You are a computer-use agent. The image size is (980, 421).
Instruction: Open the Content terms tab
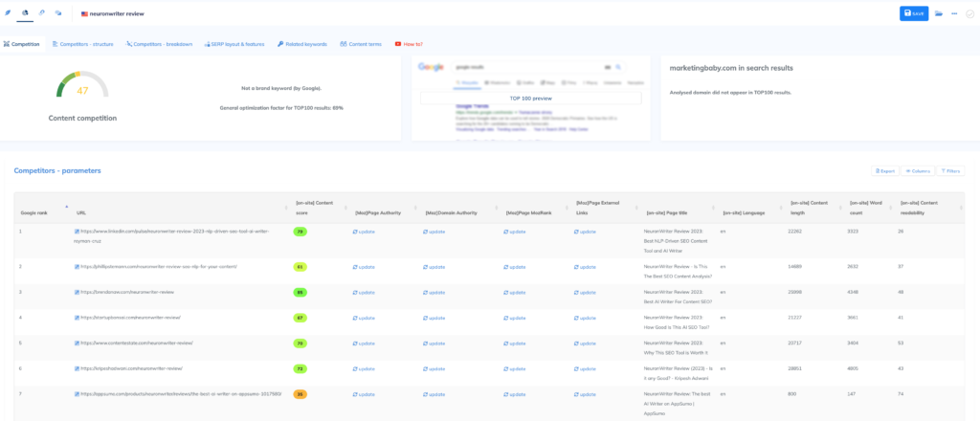361,44
